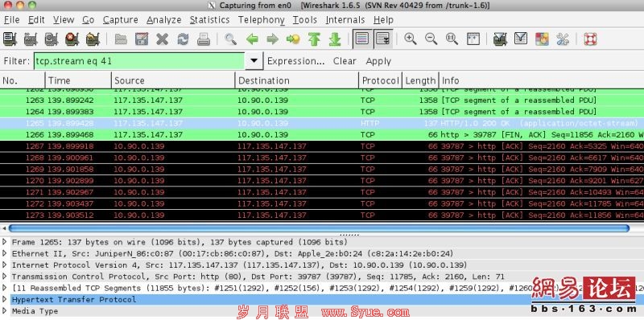Open preferences tools icon
The image size is (644, 320).
[562, 39]
